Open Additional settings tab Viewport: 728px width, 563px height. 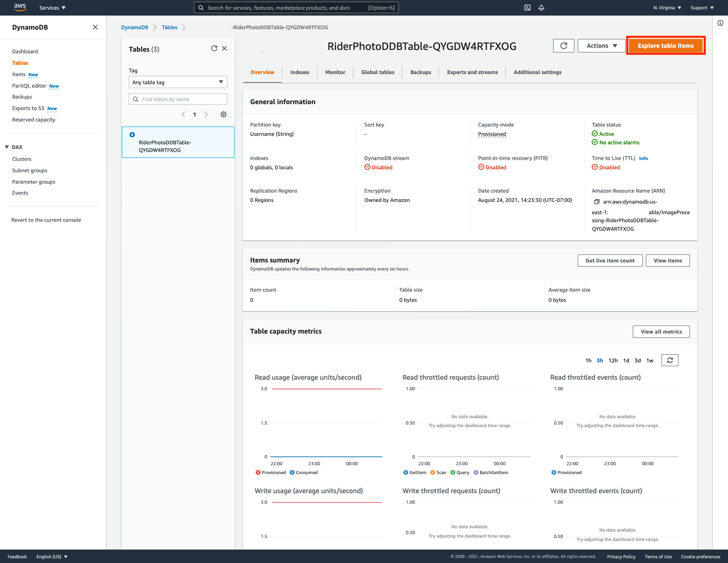(x=538, y=72)
